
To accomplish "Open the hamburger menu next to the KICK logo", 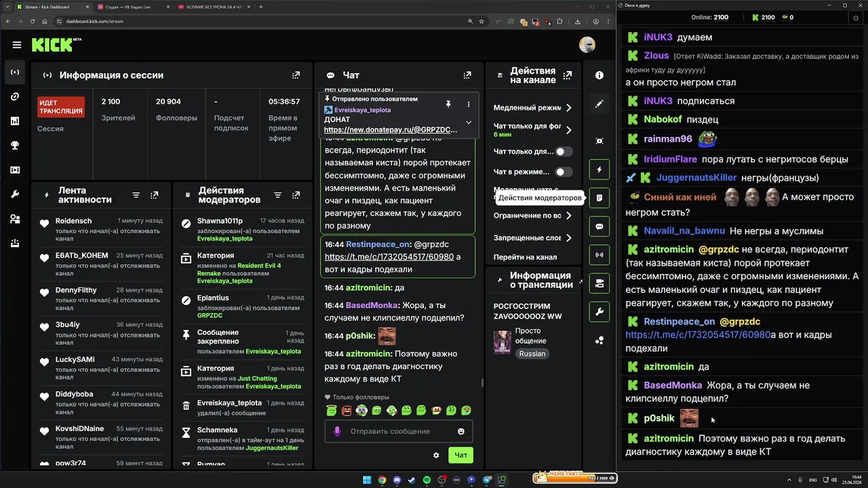I will coord(17,45).
